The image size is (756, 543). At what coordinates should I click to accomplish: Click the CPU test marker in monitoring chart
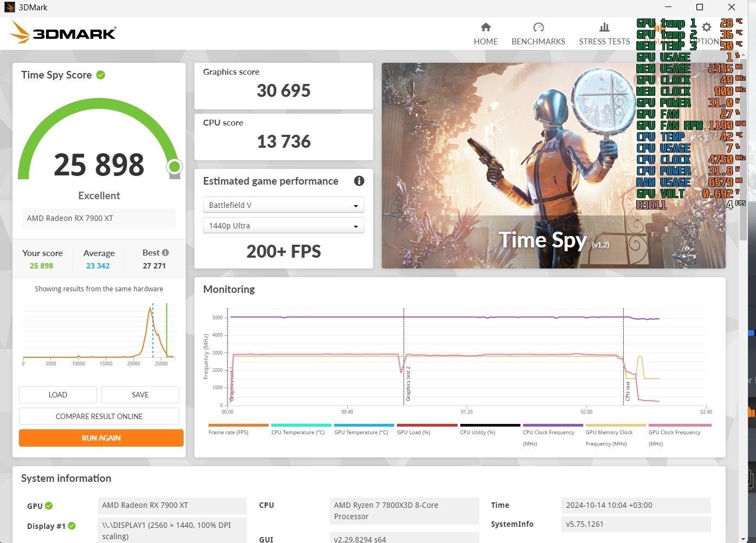pyautogui.click(x=628, y=391)
